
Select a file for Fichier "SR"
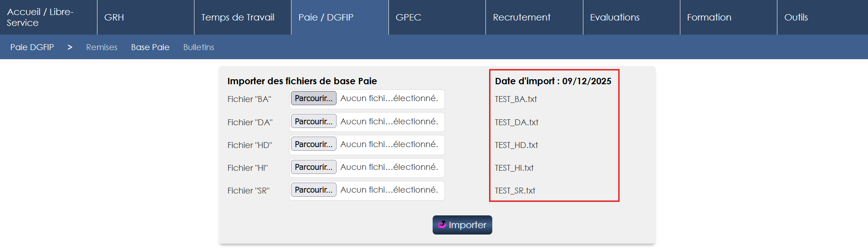coord(314,190)
